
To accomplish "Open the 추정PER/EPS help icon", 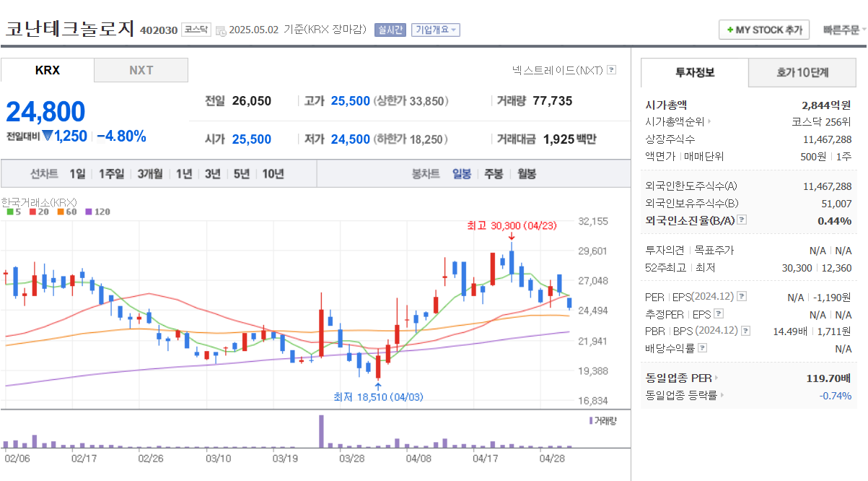I will [718, 314].
